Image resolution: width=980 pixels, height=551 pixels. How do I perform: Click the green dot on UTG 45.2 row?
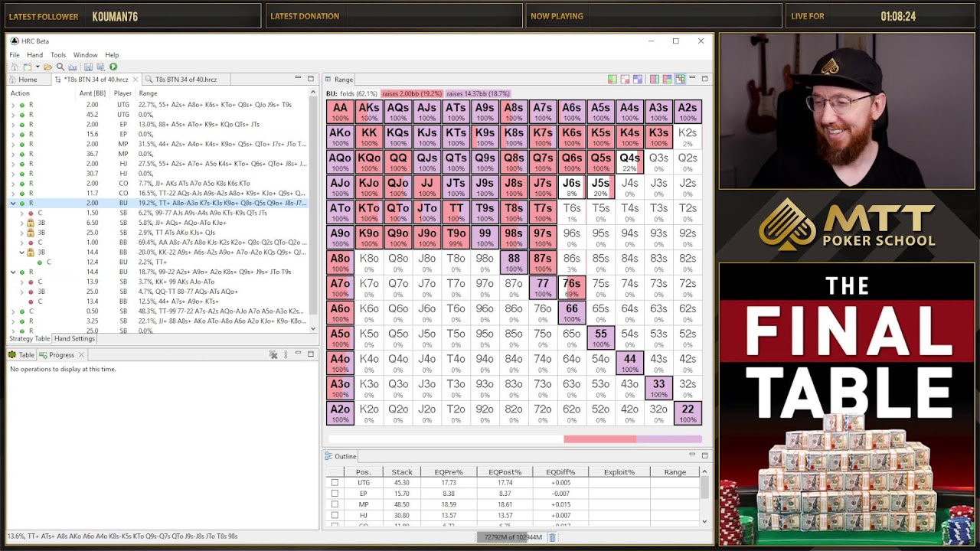[22, 115]
